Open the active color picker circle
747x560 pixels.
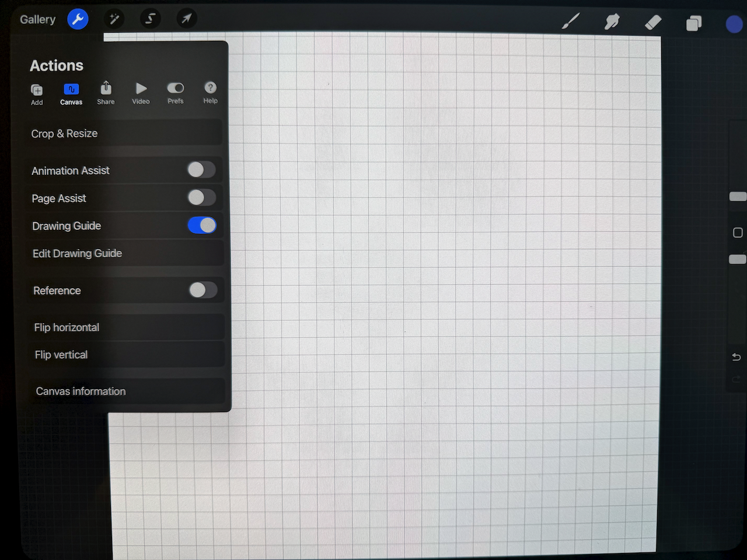(x=735, y=24)
